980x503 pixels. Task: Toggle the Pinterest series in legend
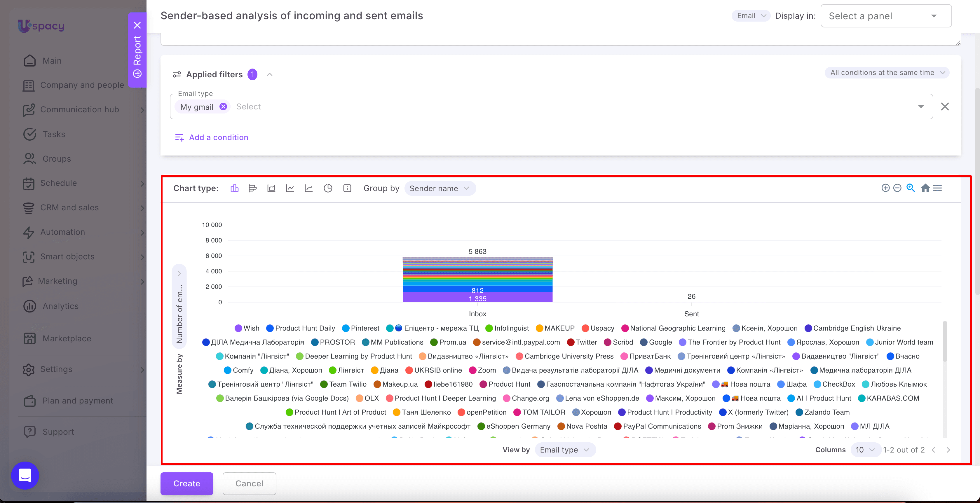pos(361,328)
